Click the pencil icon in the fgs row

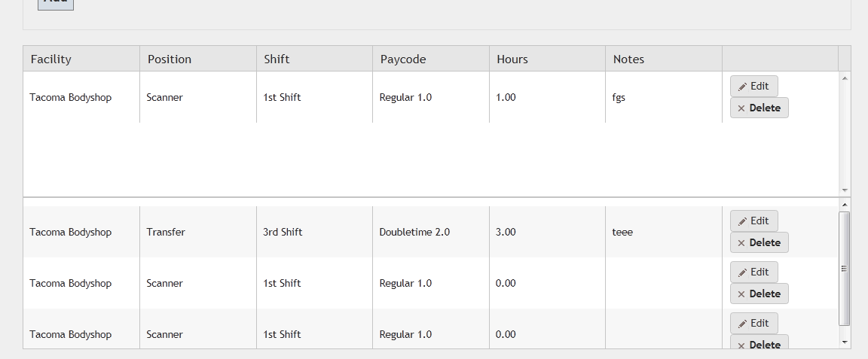click(742, 87)
